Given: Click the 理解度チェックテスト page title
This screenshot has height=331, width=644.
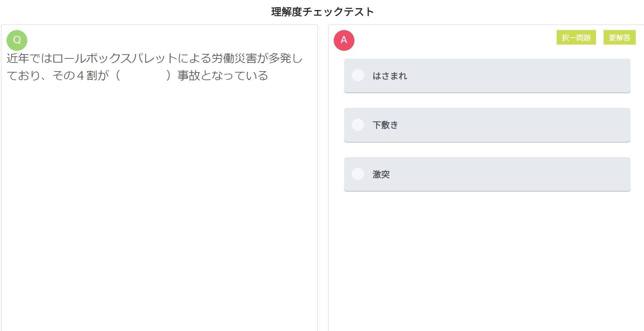Looking at the screenshot, I should point(322,12).
